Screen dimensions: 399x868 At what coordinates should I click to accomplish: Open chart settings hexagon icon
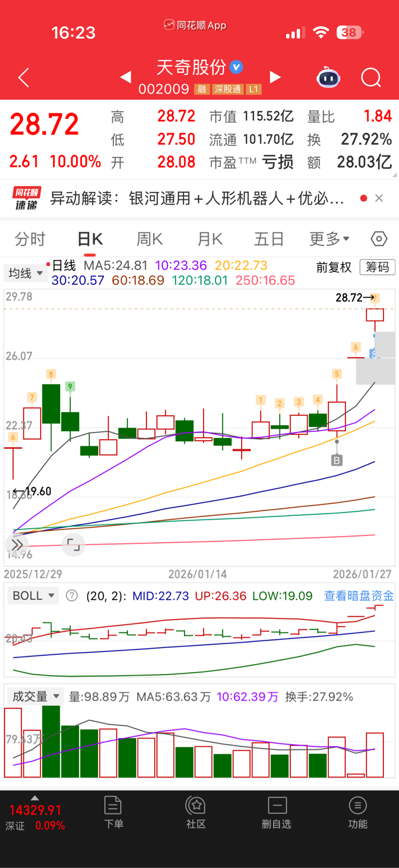click(379, 239)
